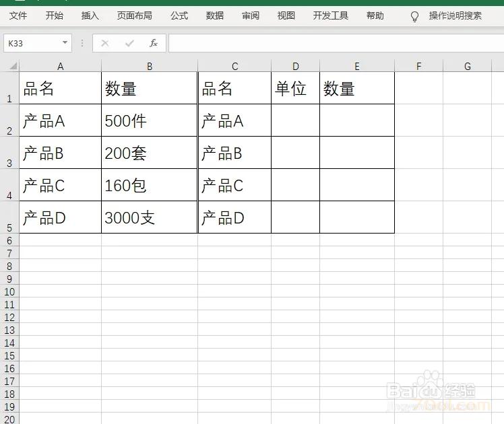Select row 5 header
Image resolution: width=504 pixels, height=424 pixels.
(9, 217)
